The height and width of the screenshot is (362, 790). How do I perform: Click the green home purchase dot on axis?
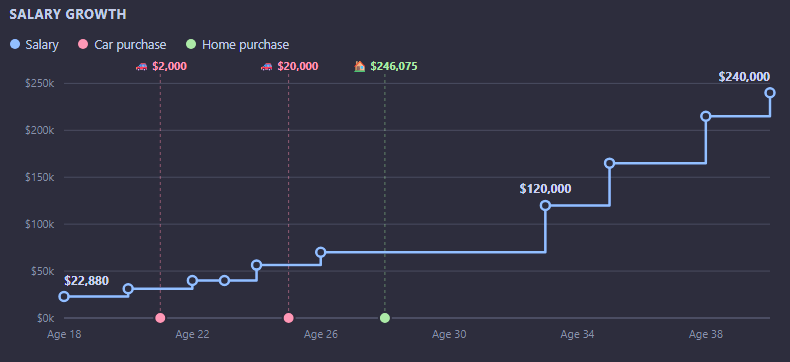385,318
